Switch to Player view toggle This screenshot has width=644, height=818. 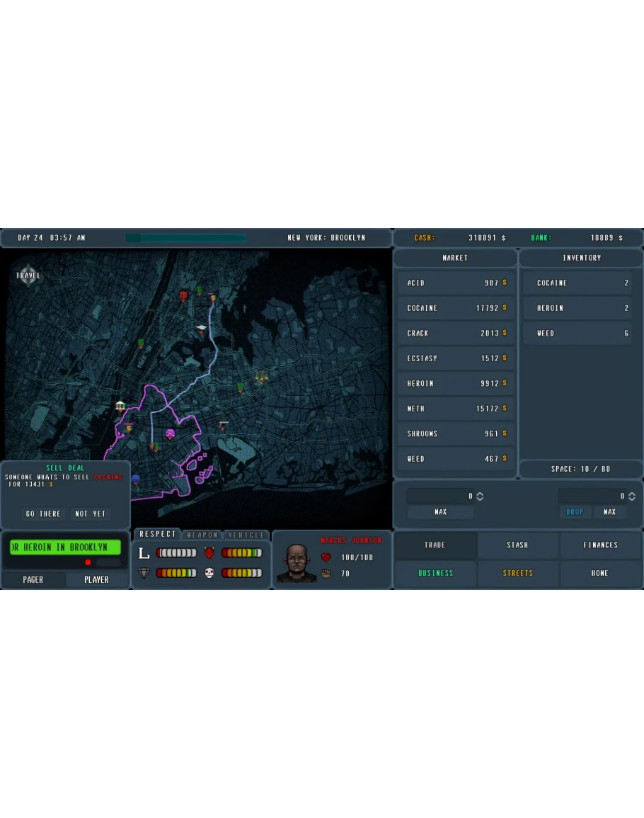[97, 579]
